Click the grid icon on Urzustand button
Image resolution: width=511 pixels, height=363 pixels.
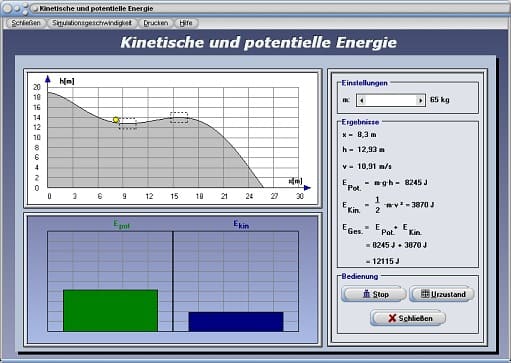425,294
